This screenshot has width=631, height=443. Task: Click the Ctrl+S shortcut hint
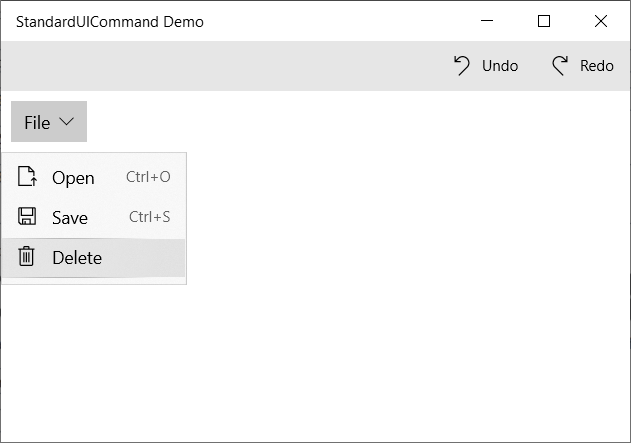(x=149, y=217)
